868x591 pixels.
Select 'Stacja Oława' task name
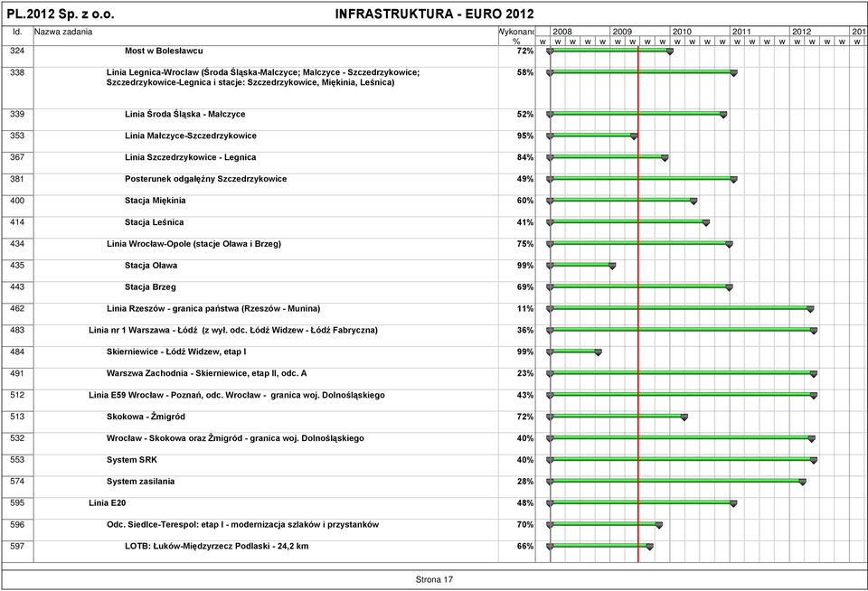point(151,265)
